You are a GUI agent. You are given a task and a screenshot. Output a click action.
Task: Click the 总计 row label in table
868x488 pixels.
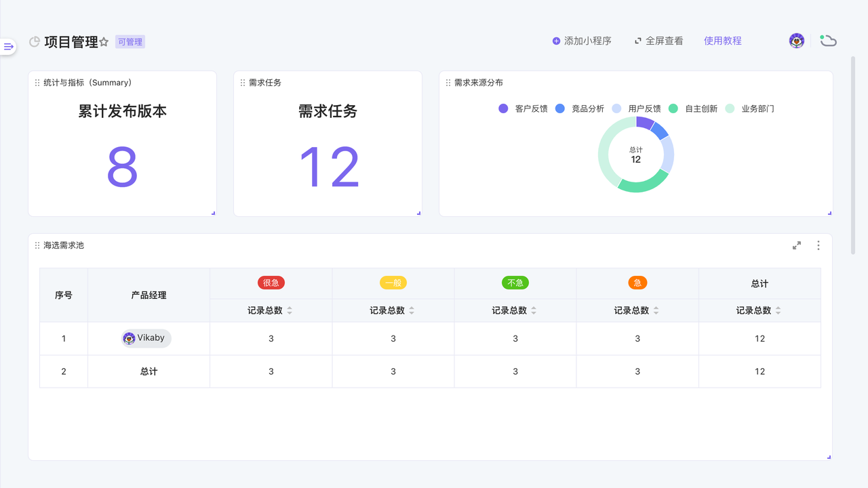pyautogui.click(x=149, y=371)
